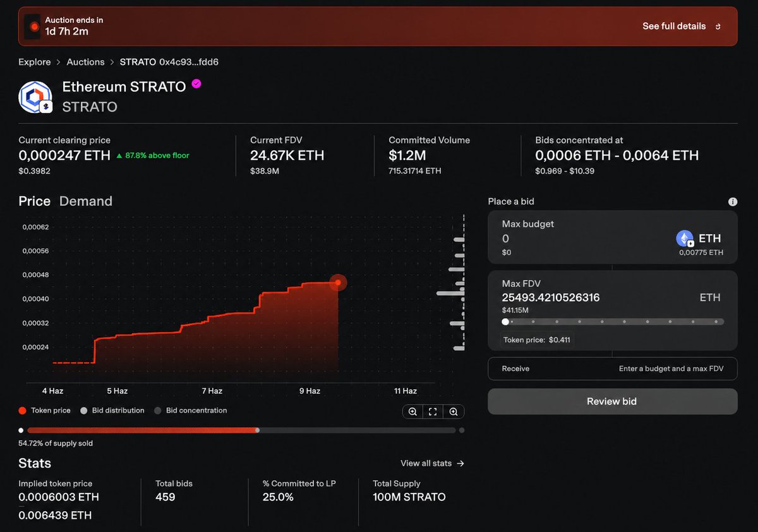
Task: Click the Current clearing price 0,000247 ETH
Action: click(64, 155)
